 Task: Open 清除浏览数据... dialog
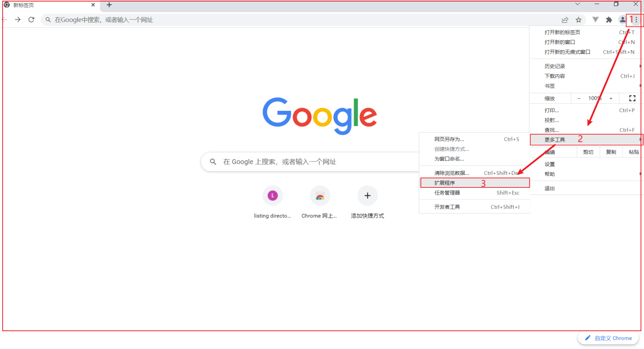click(474, 173)
